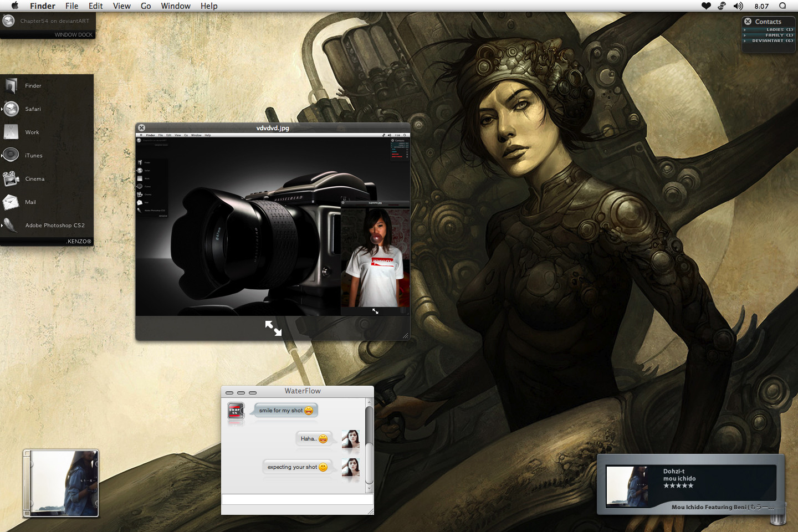This screenshot has height=532, width=798.
Task: Launch Safari from the dock
Action: click(11, 109)
